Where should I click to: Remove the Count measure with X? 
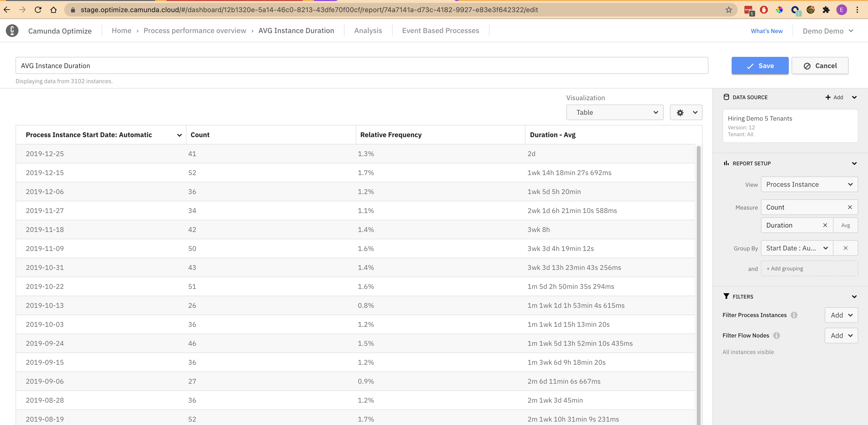tap(850, 207)
